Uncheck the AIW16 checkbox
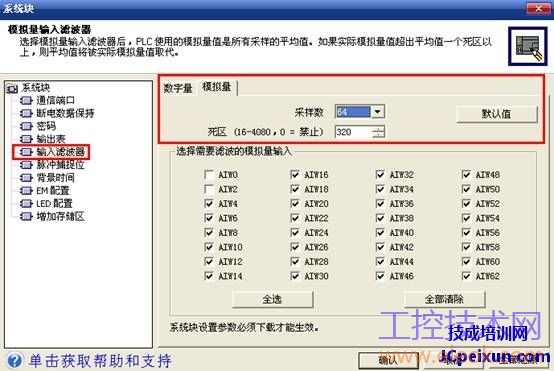Image resolution: width=554 pixels, height=371 pixels. point(295,175)
